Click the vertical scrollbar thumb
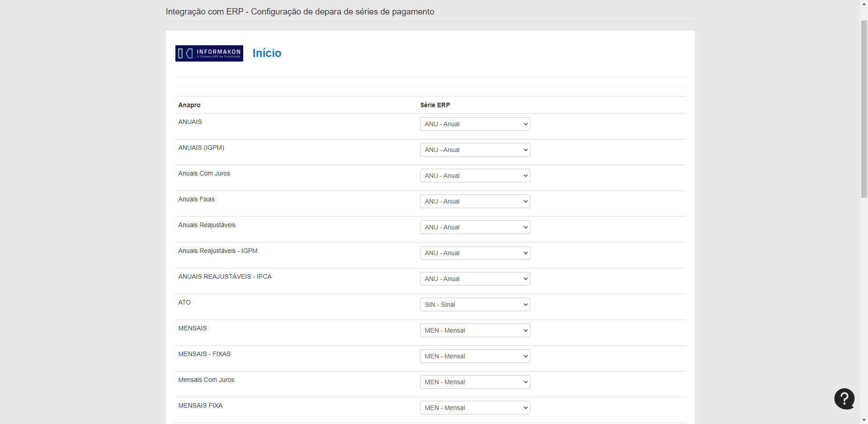This screenshot has height=424, width=868. (x=864, y=109)
